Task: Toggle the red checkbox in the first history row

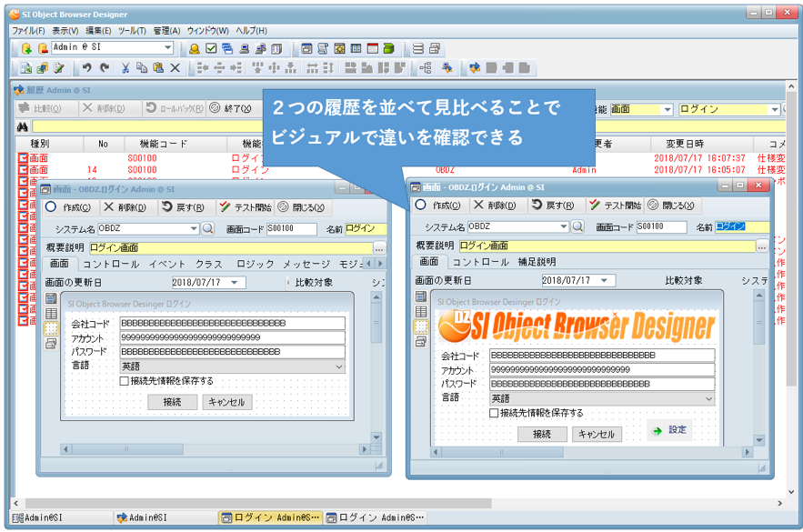Action: click(x=23, y=158)
